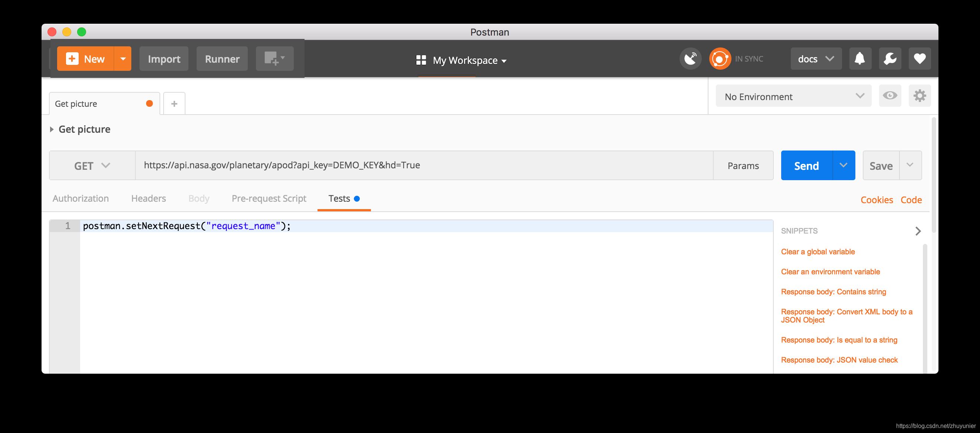Insert snippet Response body: JSON value check
This screenshot has height=433, width=980.
click(839, 360)
